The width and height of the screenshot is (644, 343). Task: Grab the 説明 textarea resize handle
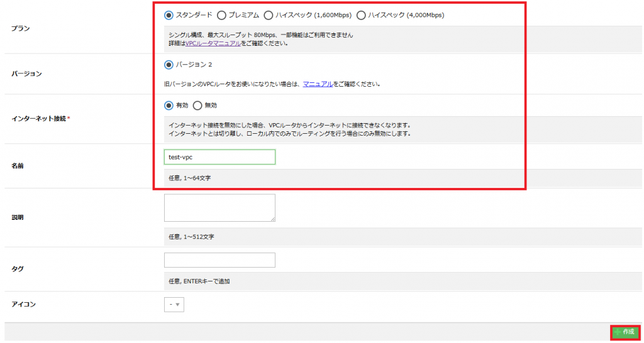pyautogui.click(x=272, y=219)
